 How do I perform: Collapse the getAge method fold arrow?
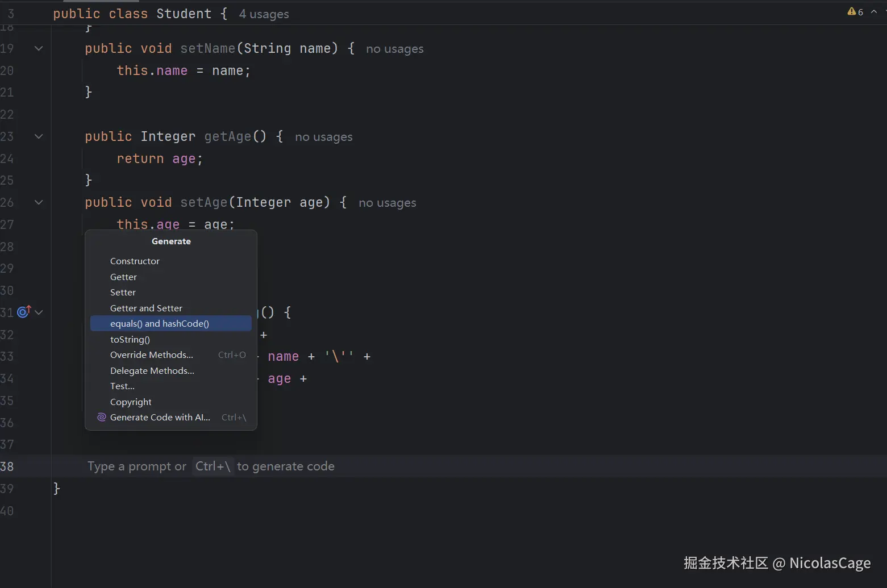39,136
